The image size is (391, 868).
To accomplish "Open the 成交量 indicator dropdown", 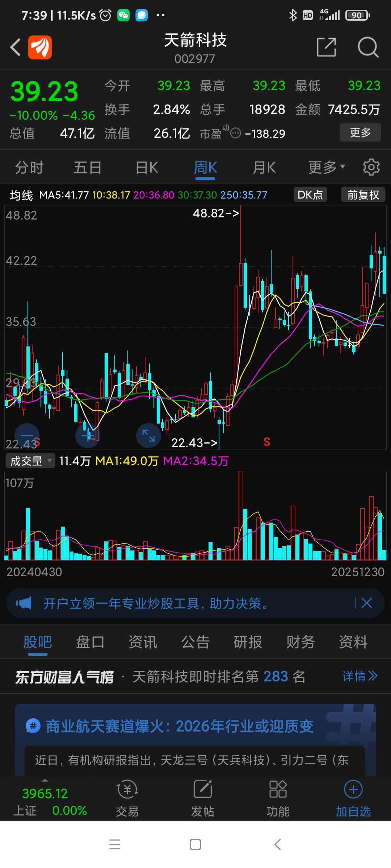I will point(30,461).
